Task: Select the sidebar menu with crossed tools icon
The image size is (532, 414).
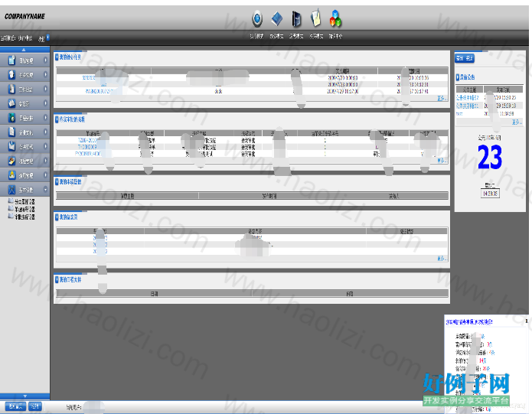Action: pos(24,189)
